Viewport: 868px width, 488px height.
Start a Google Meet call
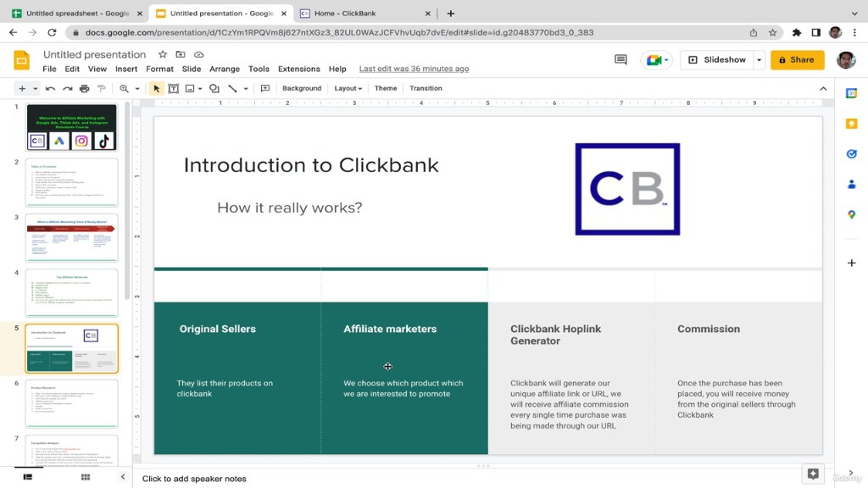point(656,60)
